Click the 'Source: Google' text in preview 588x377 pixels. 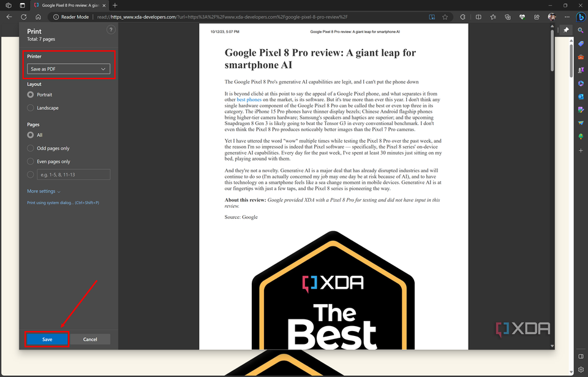(241, 217)
